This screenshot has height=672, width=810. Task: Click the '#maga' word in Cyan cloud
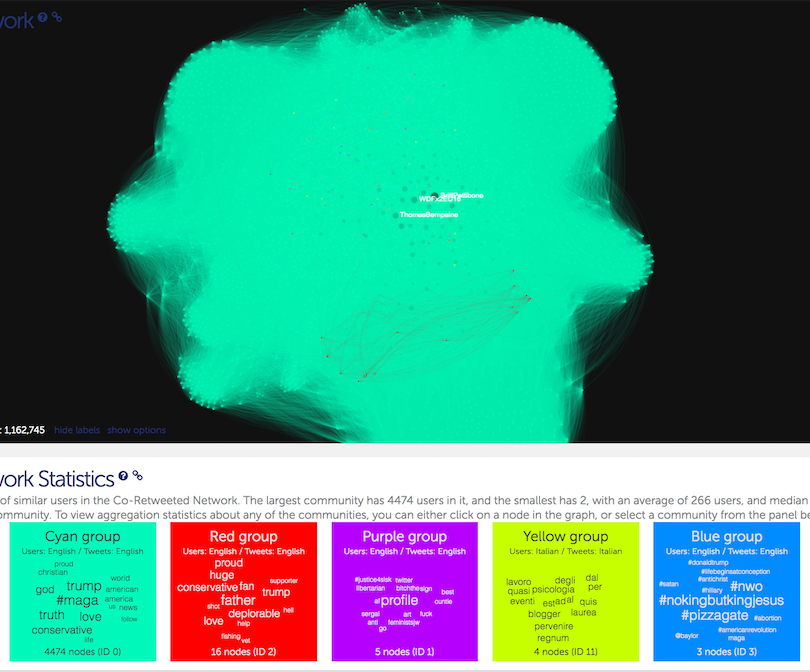(x=77, y=600)
